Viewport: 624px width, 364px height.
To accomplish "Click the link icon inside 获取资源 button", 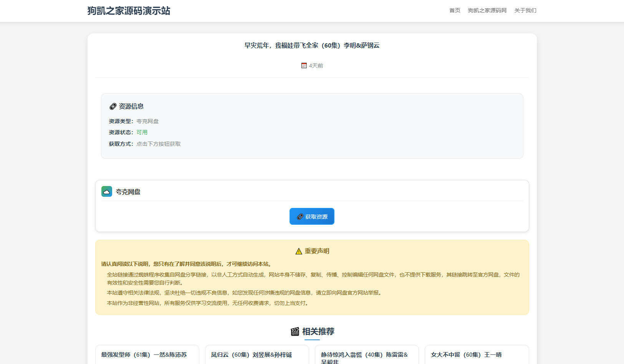I will click(x=300, y=217).
